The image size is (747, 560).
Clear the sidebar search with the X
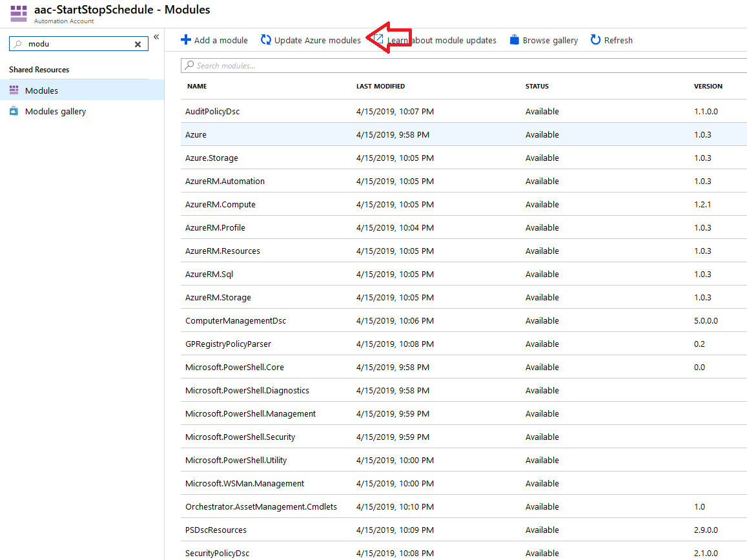pos(138,44)
